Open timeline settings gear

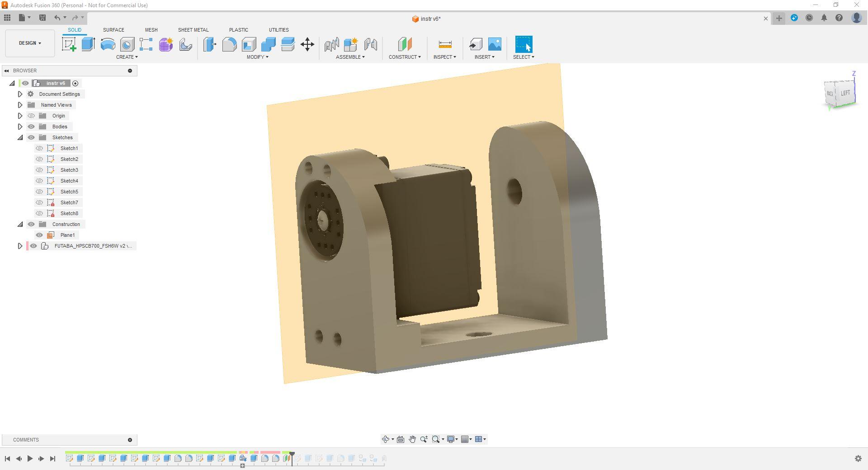point(858,458)
